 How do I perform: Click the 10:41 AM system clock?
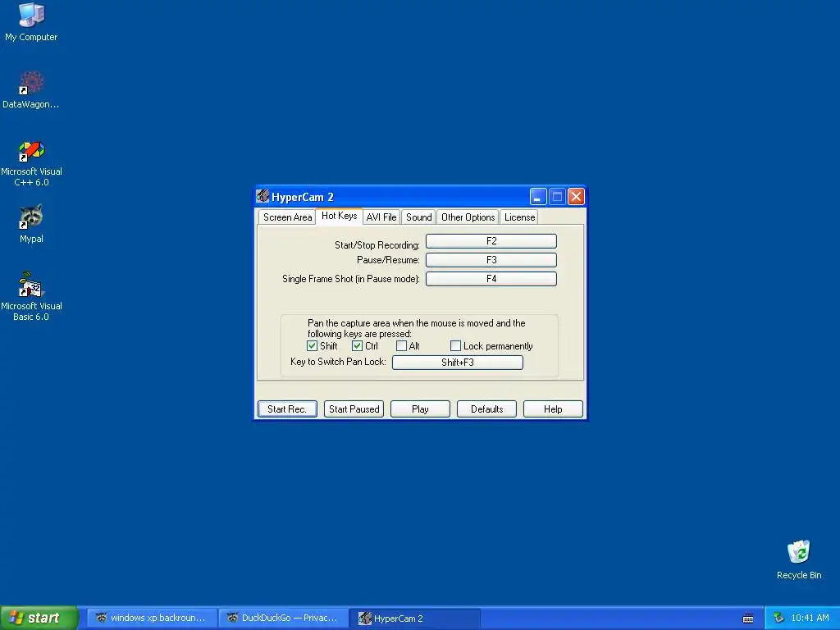pyautogui.click(x=810, y=619)
